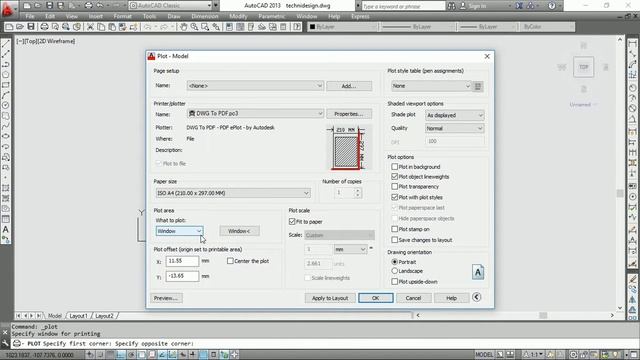Uncheck Plot object lineweights
Screen dimensions: 640x360
coord(394,176)
